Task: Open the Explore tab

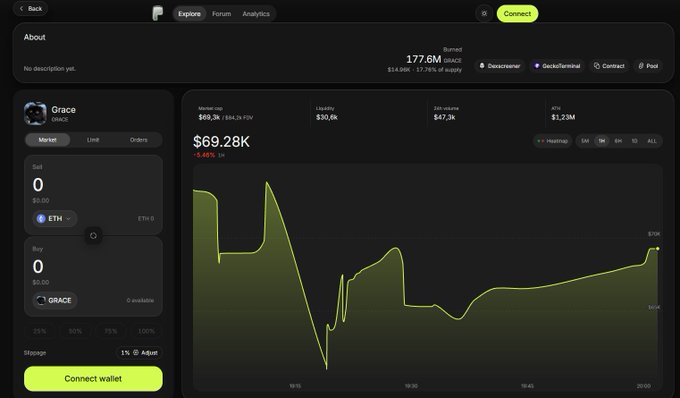Action: click(x=190, y=14)
